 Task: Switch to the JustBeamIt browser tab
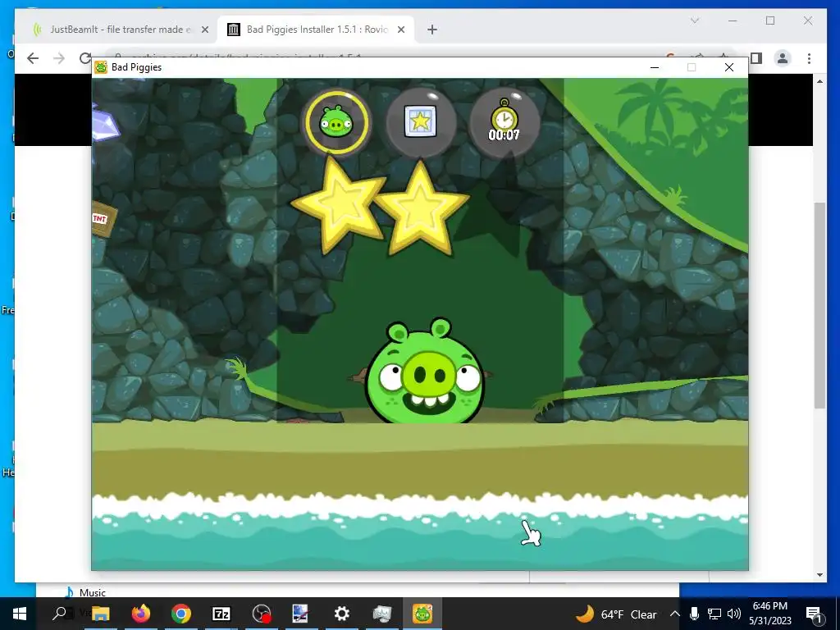pyautogui.click(x=120, y=29)
